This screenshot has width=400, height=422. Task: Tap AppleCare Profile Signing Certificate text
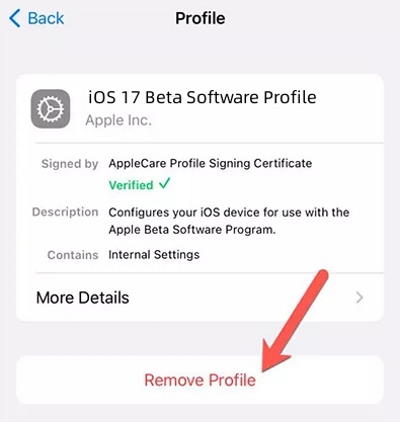[x=210, y=163]
